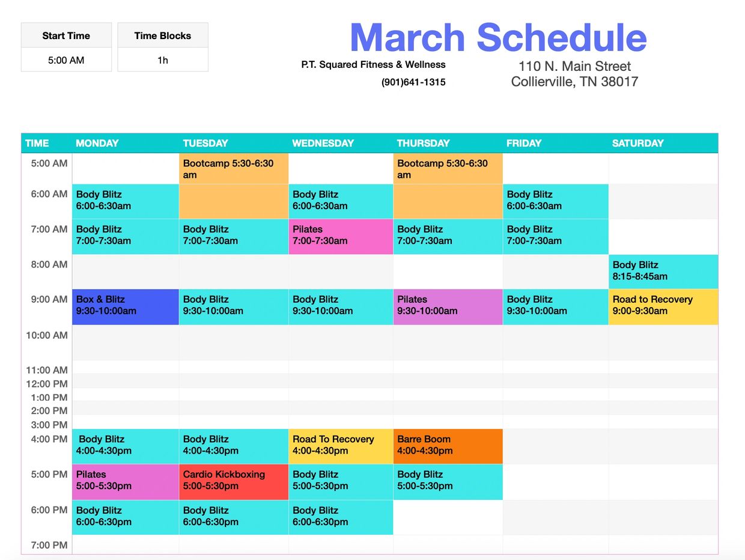Click the orange Barre Boom class block
This screenshot has width=745, height=560.
pos(448,446)
